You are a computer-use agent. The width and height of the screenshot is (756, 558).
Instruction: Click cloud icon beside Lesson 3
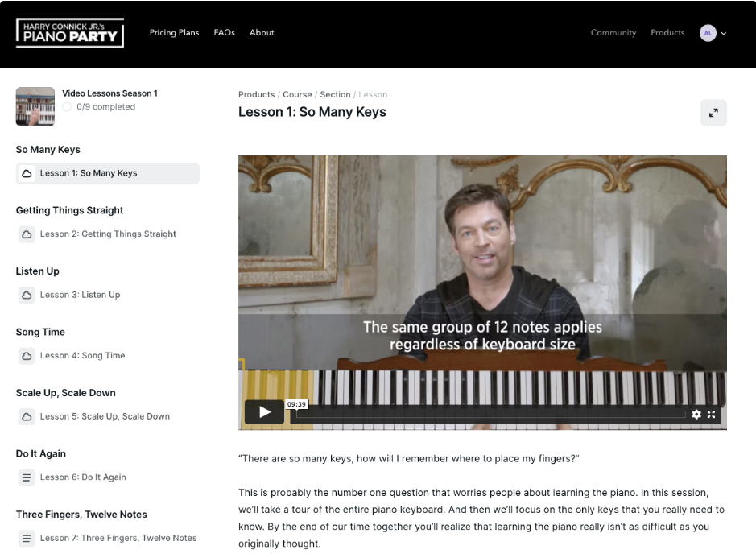(x=27, y=296)
